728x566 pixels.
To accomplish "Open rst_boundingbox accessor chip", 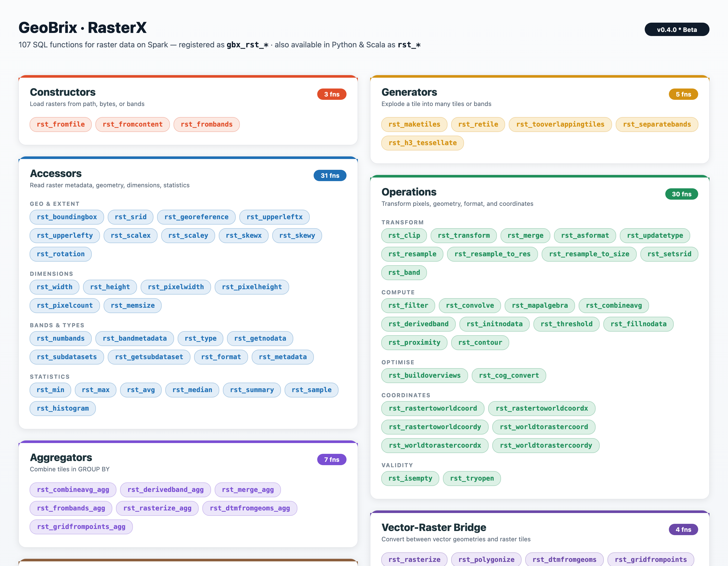I will point(67,217).
